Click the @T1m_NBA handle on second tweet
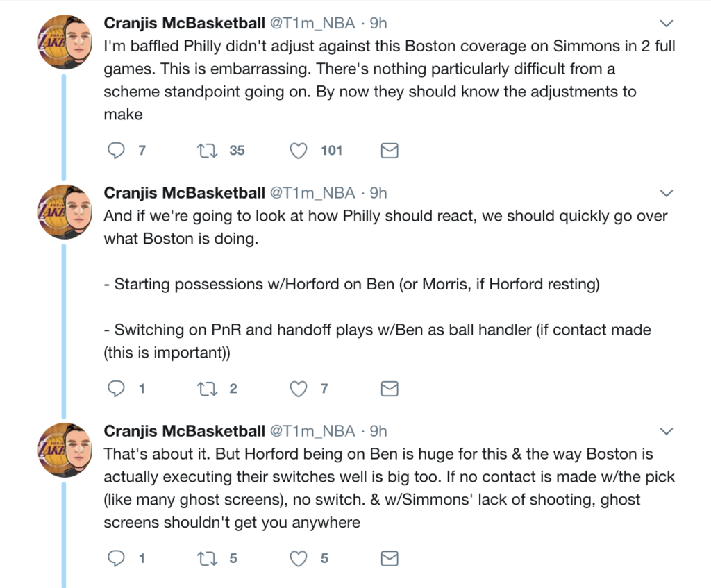 [312, 192]
